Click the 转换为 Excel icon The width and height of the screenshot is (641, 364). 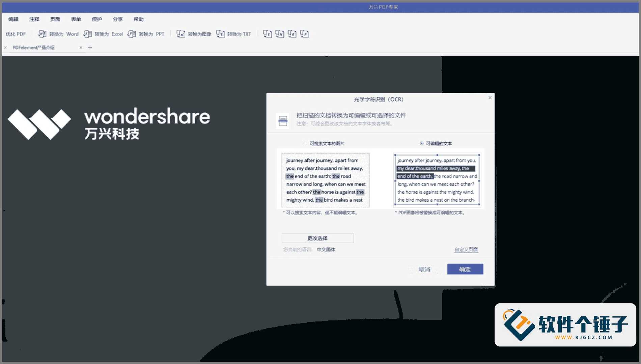(x=87, y=34)
